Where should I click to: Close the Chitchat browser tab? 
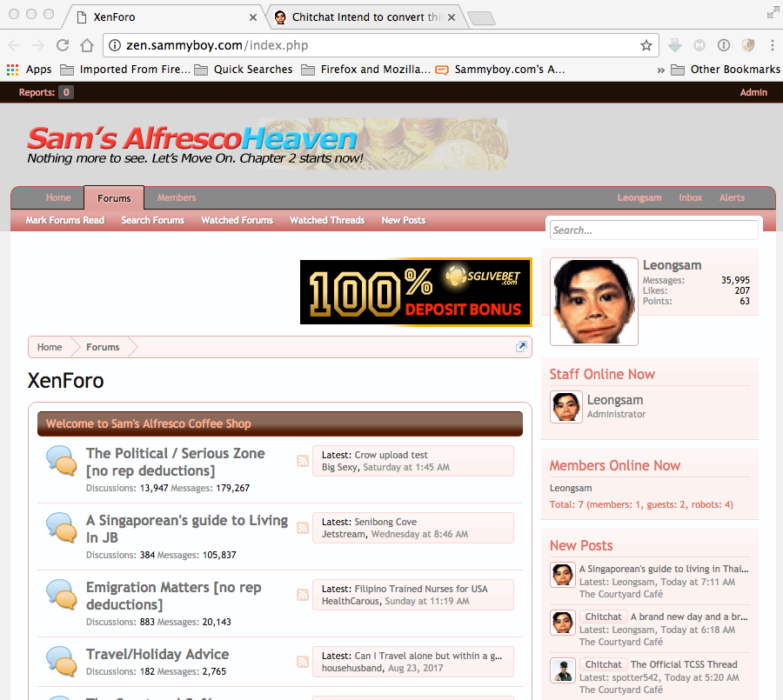click(x=452, y=17)
